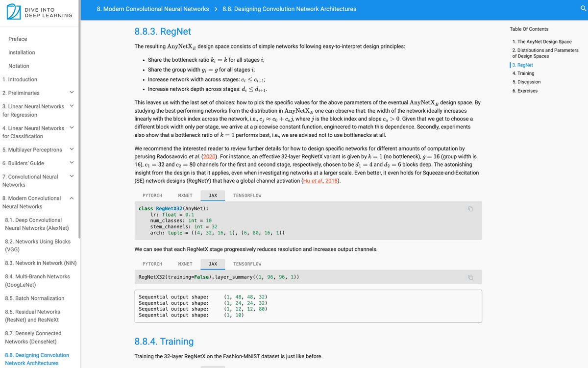Collapse the Modern Convolutional Neural Networks chevron
Image resolution: width=588 pixels, height=368 pixels.
(72, 198)
